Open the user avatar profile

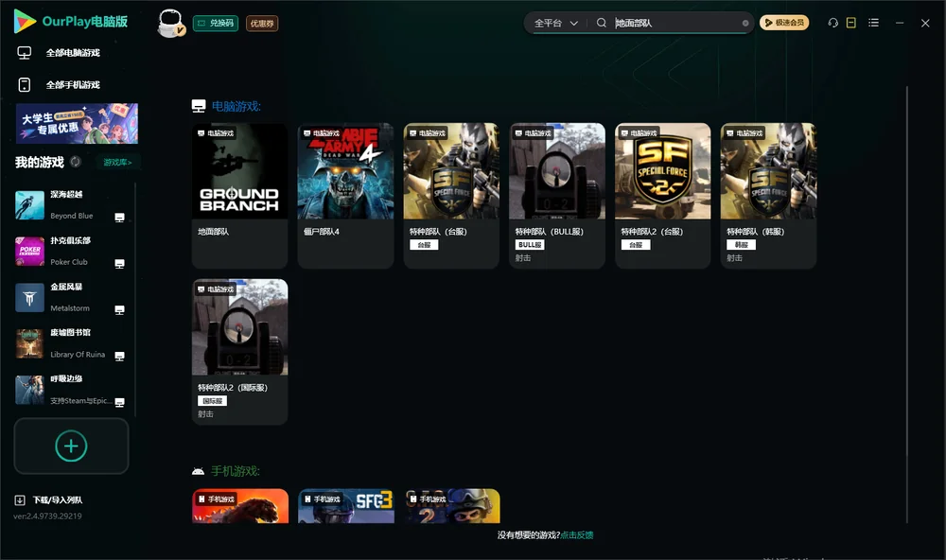tap(170, 23)
